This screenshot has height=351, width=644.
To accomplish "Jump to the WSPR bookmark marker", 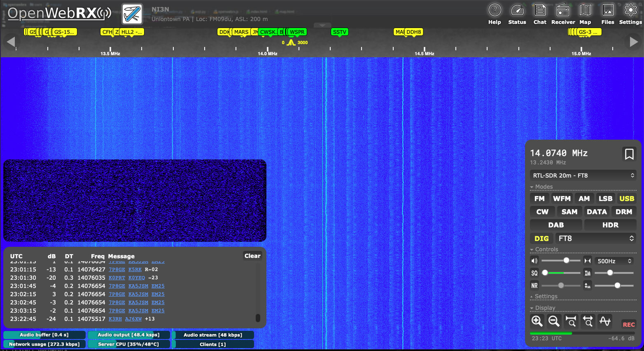I will click(x=297, y=32).
